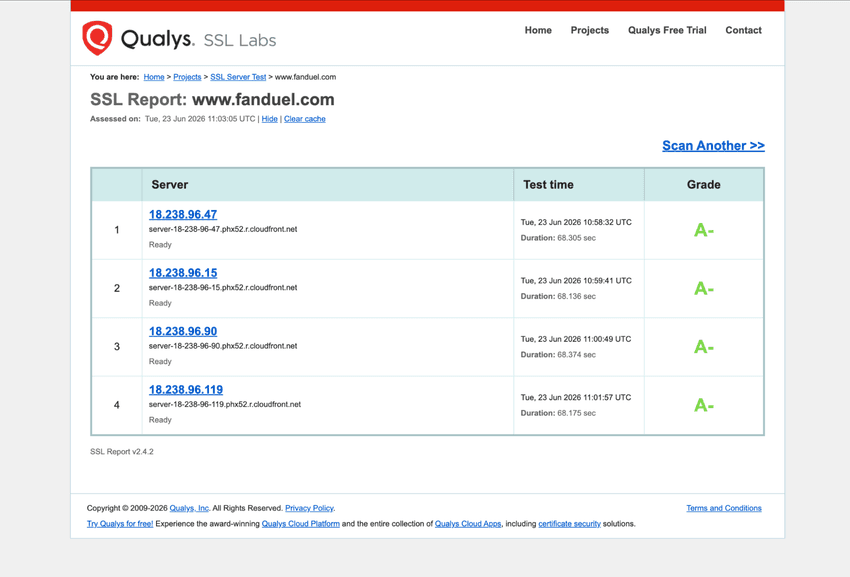Click the Try Qualys for free! link
This screenshot has width=850, height=577.
click(120, 524)
